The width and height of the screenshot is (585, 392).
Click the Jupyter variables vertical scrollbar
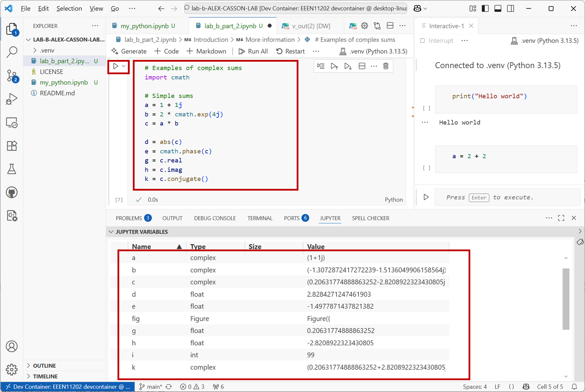tap(566, 298)
